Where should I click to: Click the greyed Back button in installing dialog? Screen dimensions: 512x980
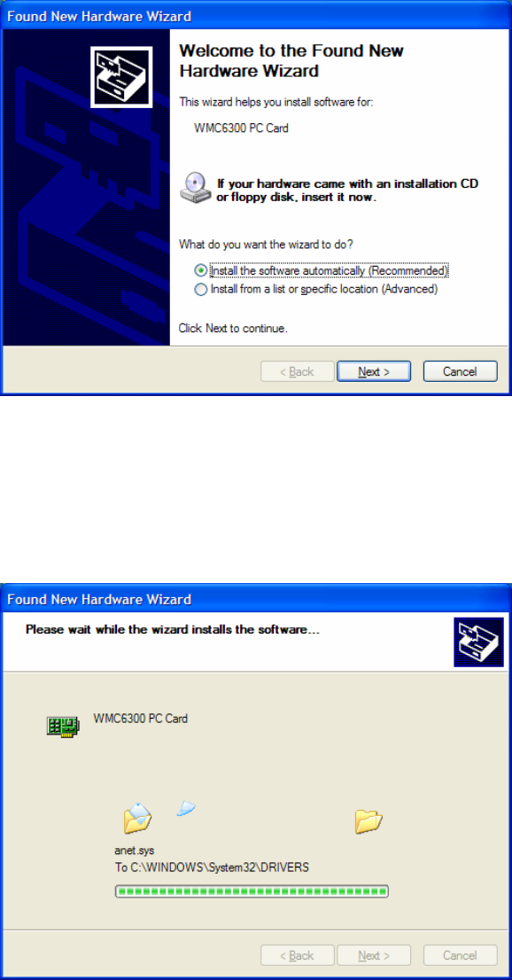(x=297, y=955)
